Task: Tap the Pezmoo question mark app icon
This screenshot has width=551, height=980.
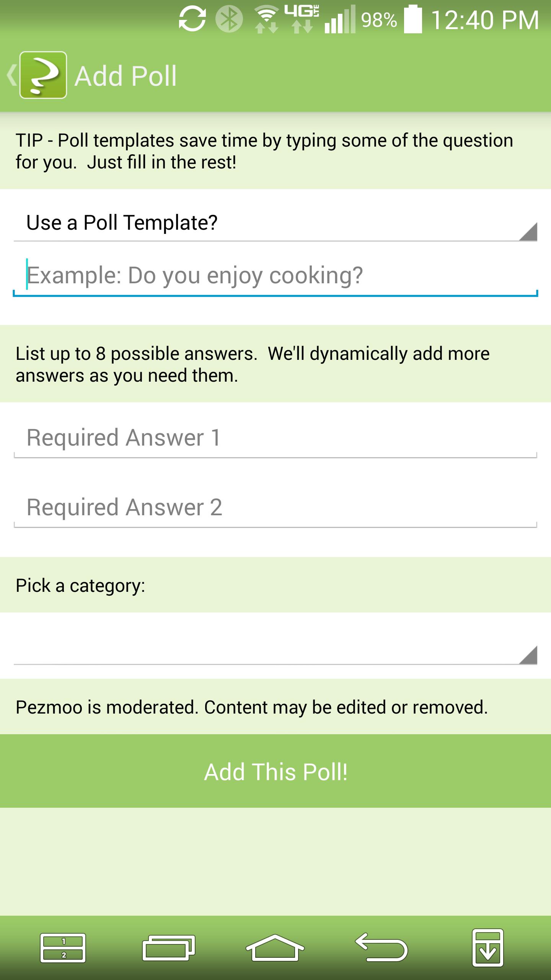Action: pyautogui.click(x=43, y=75)
